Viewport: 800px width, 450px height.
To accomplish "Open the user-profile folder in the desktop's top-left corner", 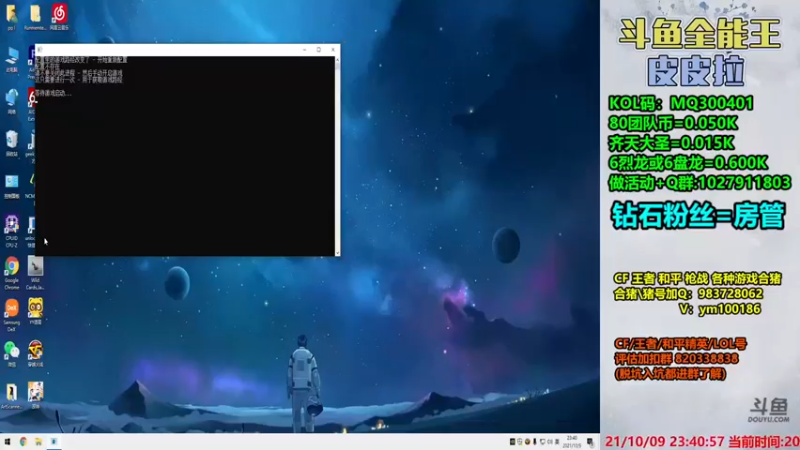I will tap(11, 16).
